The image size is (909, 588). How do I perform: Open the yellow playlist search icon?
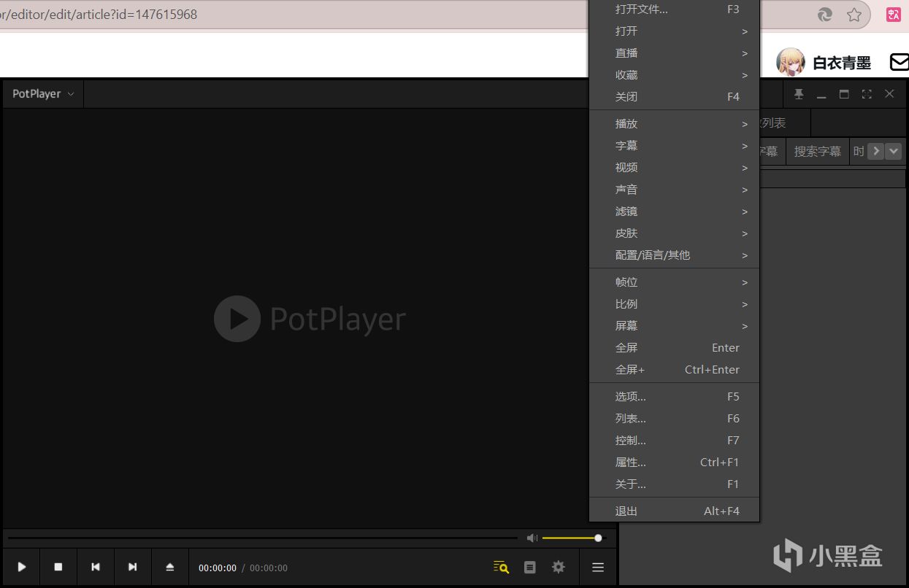click(x=501, y=567)
